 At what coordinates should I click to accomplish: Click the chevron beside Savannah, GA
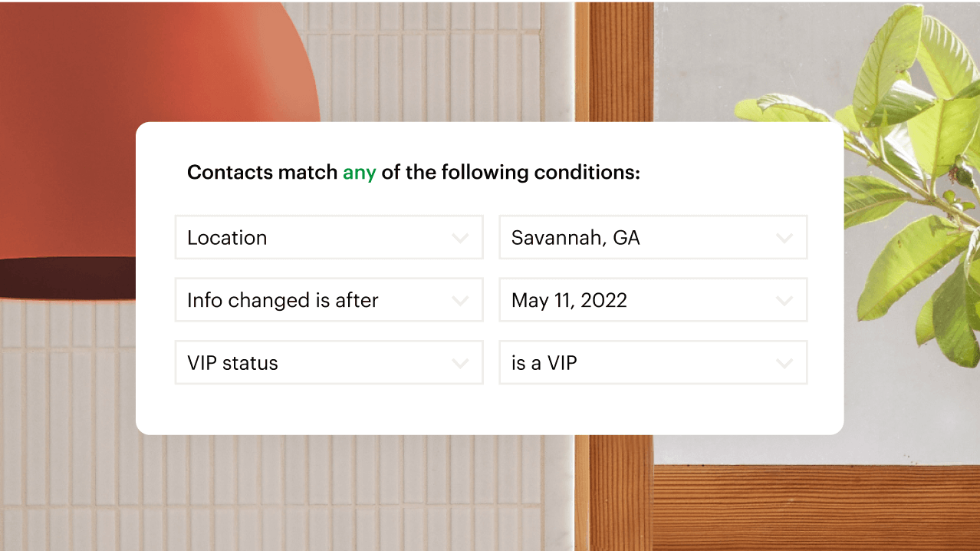point(784,238)
